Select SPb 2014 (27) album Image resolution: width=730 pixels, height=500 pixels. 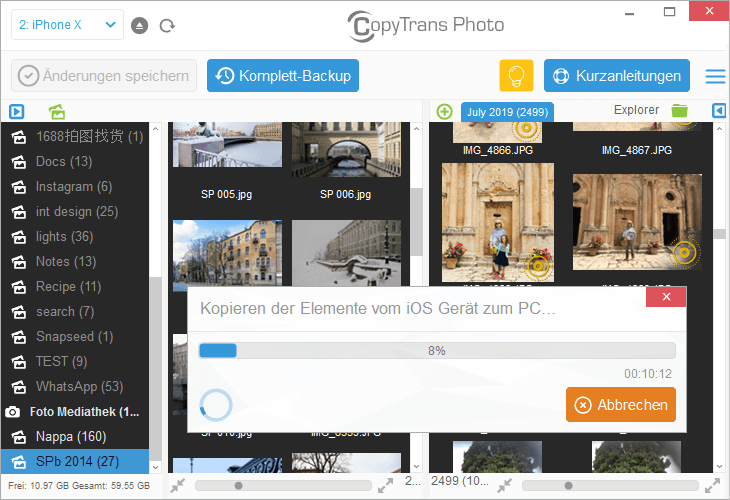point(75,461)
